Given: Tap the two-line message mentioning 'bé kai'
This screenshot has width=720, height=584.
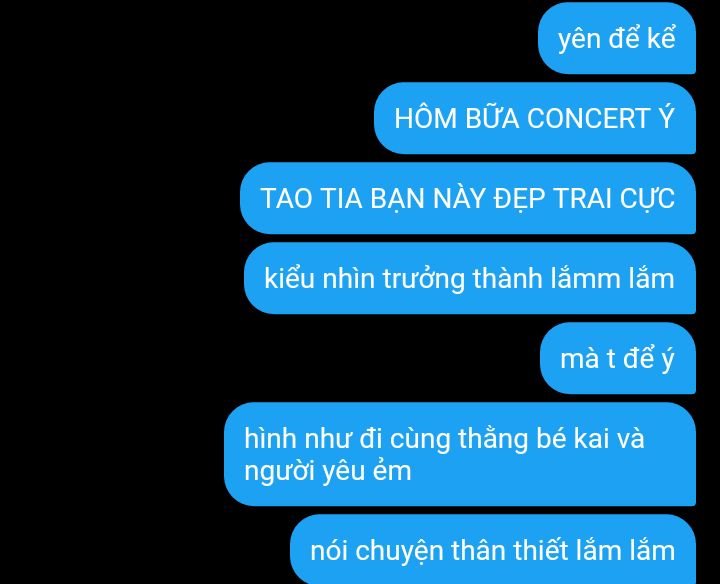Looking at the screenshot, I should coord(460,455).
